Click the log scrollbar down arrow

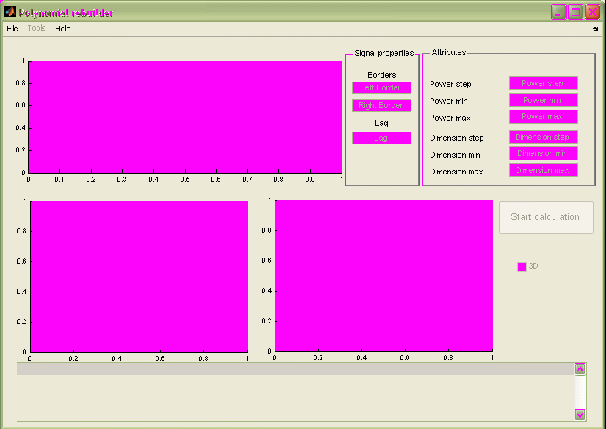(579, 412)
